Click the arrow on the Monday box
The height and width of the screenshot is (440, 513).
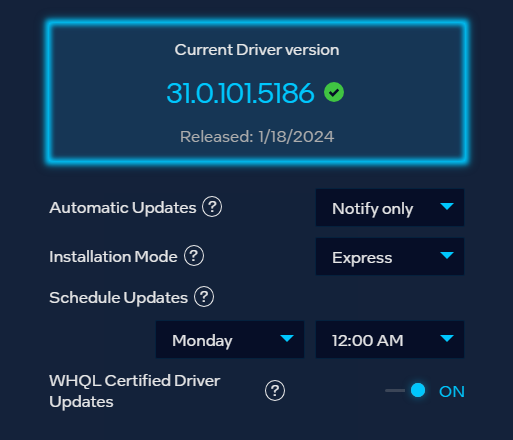tap(287, 339)
